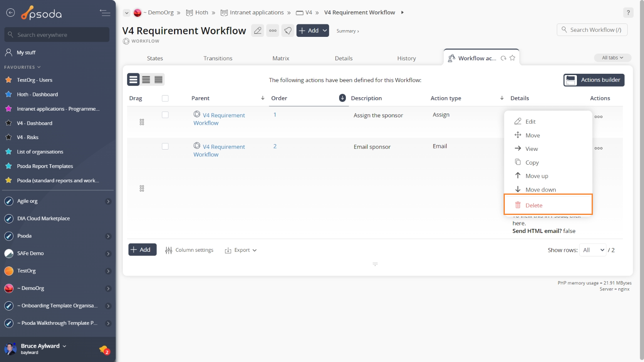Click the panel resize handle below table

tap(375, 264)
